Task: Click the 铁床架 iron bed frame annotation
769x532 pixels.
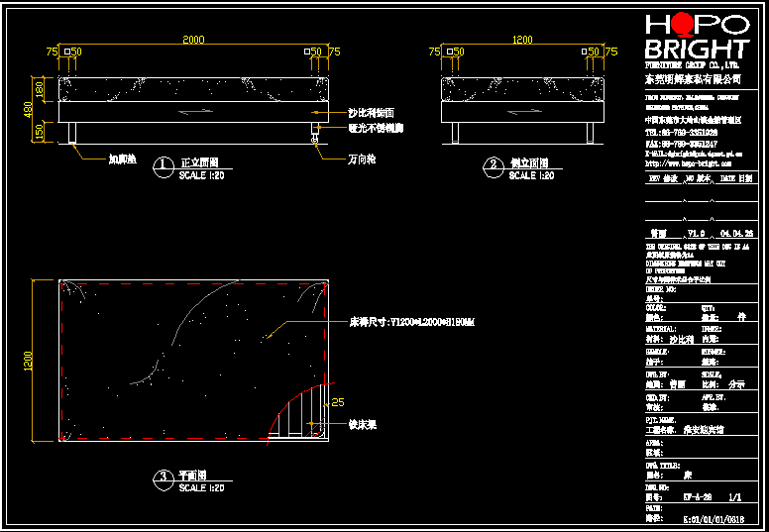Action: pos(363,425)
